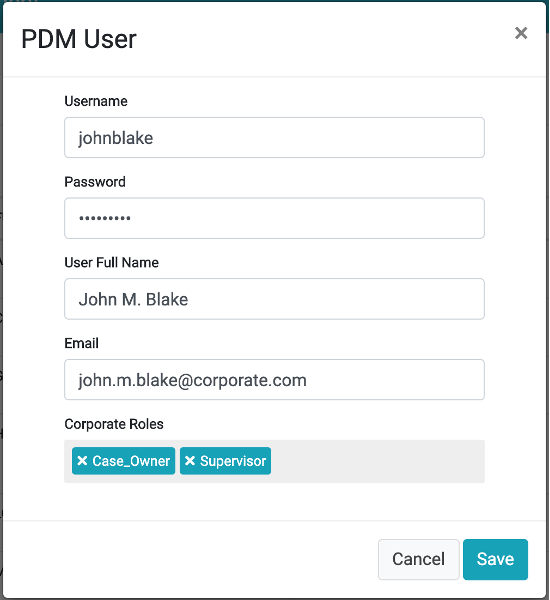Remove the Supervisor role via its X
The width and height of the screenshot is (550, 600).
pyautogui.click(x=190, y=460)
